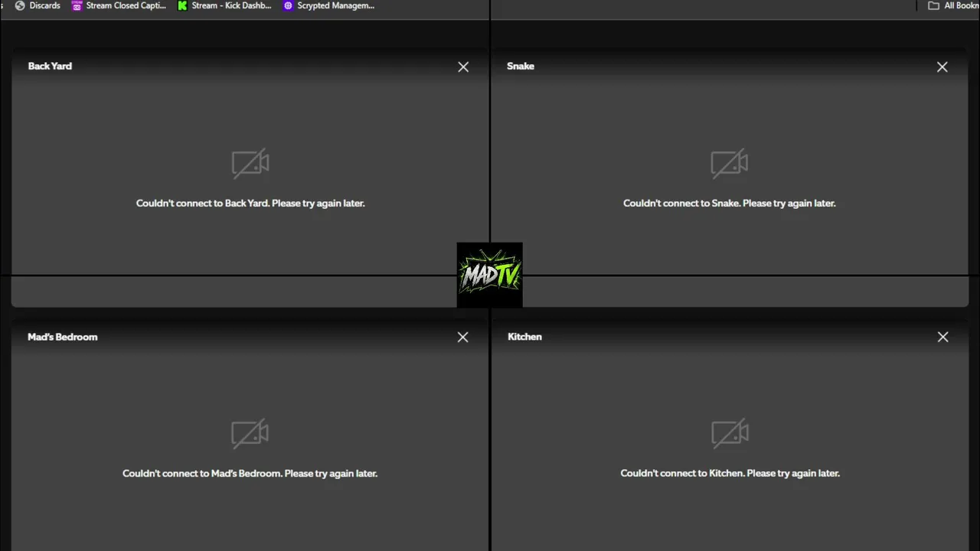Close the Mad's Bedroom camera panel
The image size is (980, 551).
462,337
